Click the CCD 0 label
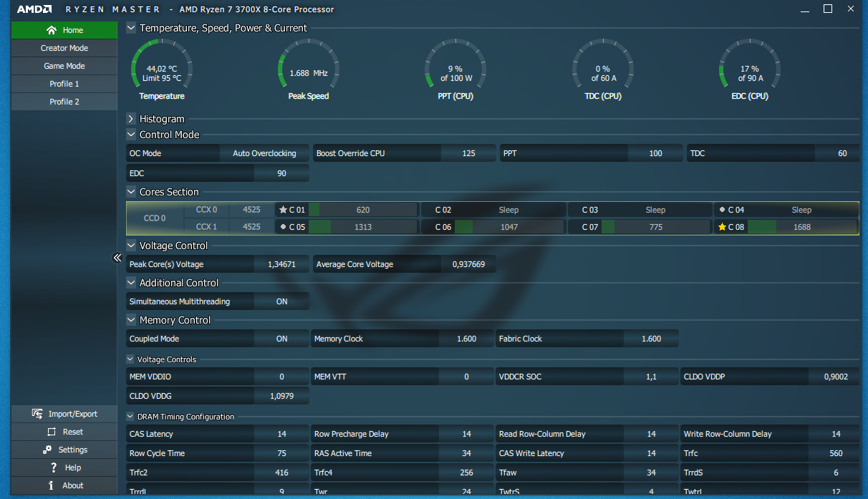The width and height of the screenshot is (868, 499). click(x=155, y=218)
